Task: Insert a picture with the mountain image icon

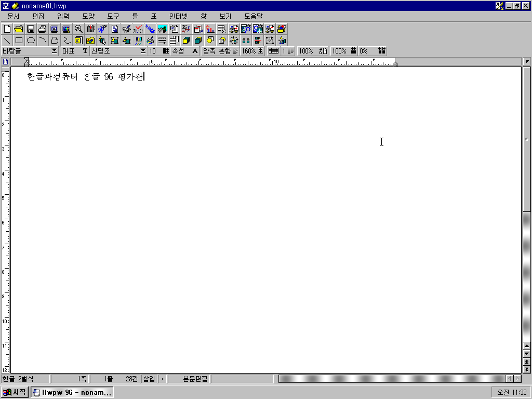Action: click(162, 29)
